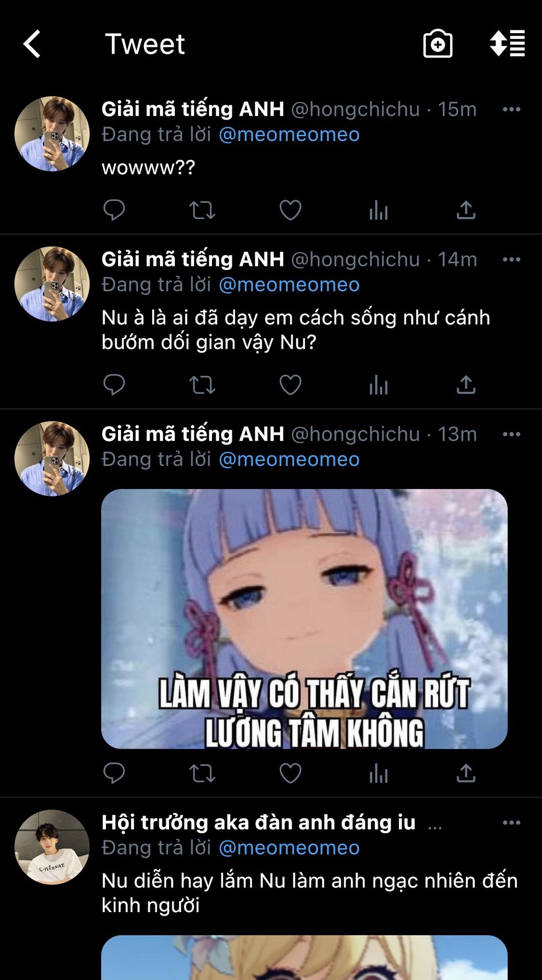Share the 'wowww??' tweet
The height and width of the screenshot is (980, 542).
[466, 210]
